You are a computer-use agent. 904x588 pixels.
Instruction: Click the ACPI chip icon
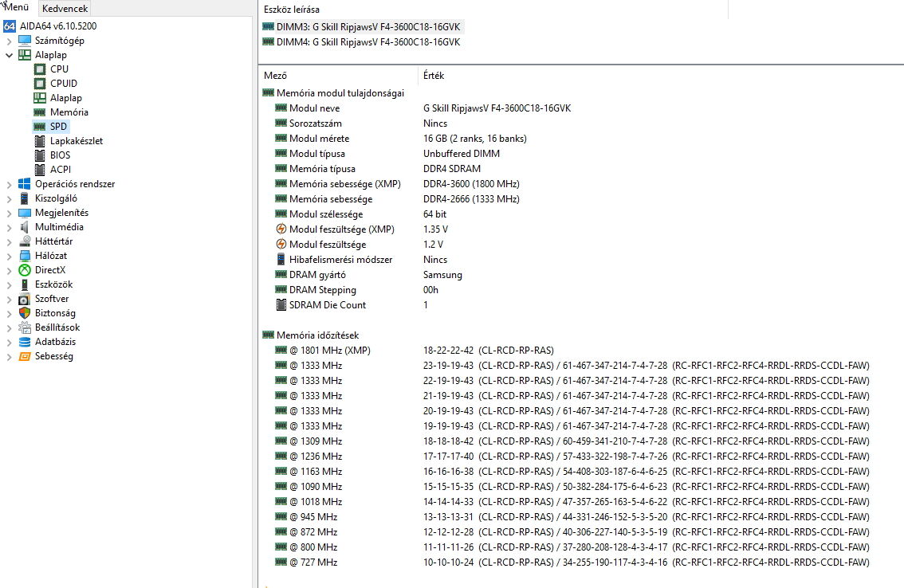(40, 170)
